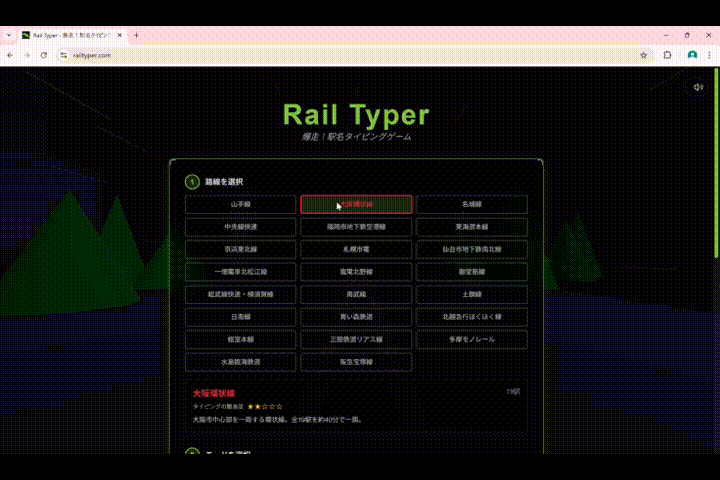Select the 山手線 route button
720x480 pixels.
[x=240, y=204]
